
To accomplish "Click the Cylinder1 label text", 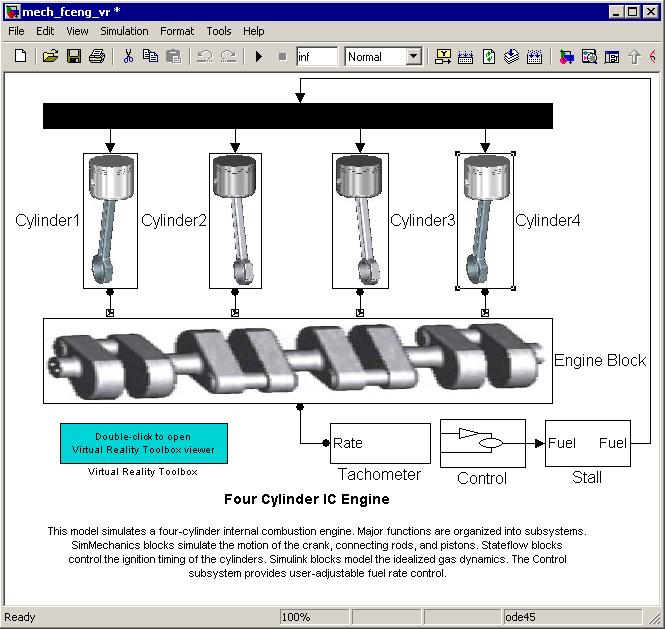I will 47,221.
